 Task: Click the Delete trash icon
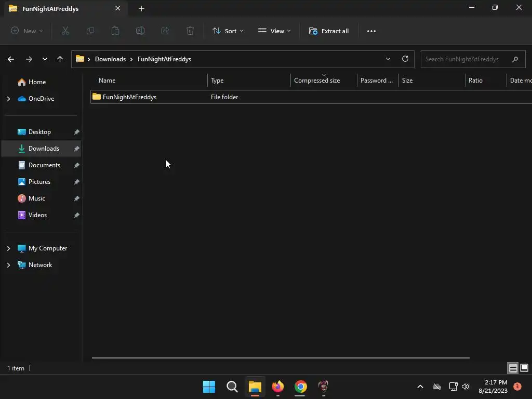point(190,31)
